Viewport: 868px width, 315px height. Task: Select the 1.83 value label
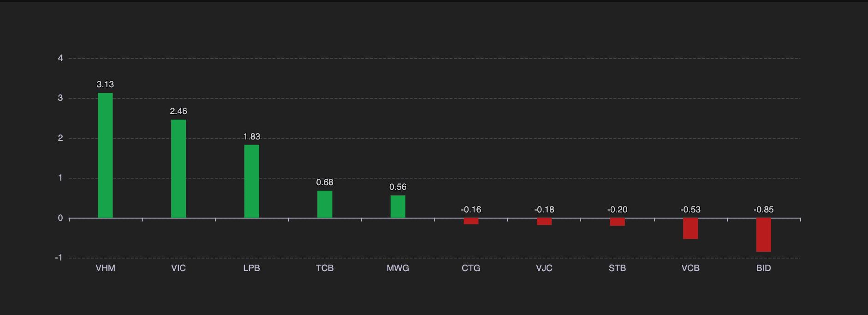[252, 137]
